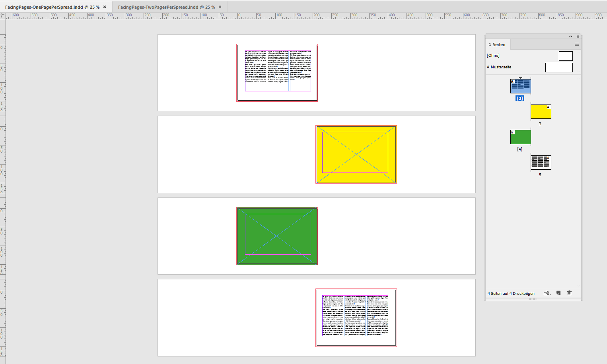Screen dimensions: 607x364
Task: Close the FacingPages-OnePagePerSpread.indd document tab
Action: click(x=105, y=7)
